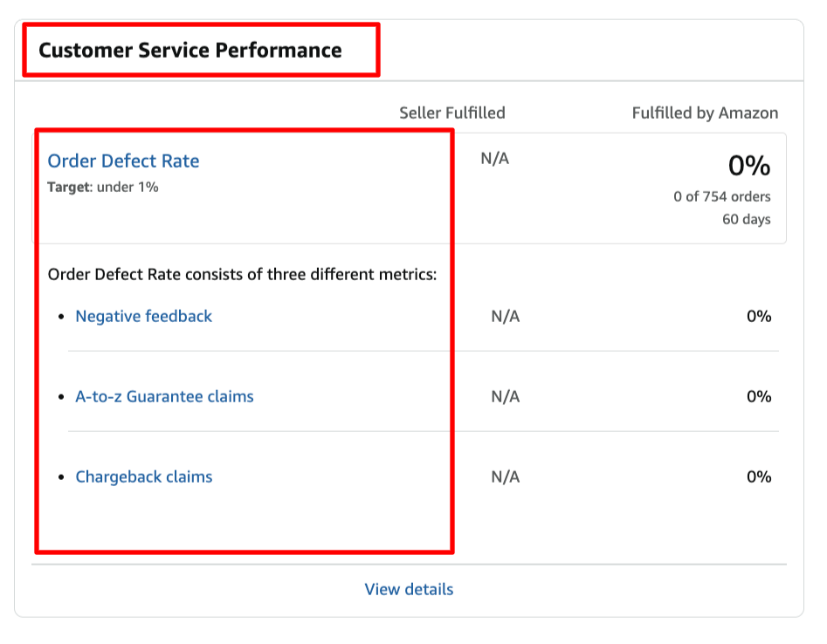The width and height of the screenshot is (827, 644).
Task: Click the N/A value for A-to-z Guarantee claims
Action: click(506, 396)
